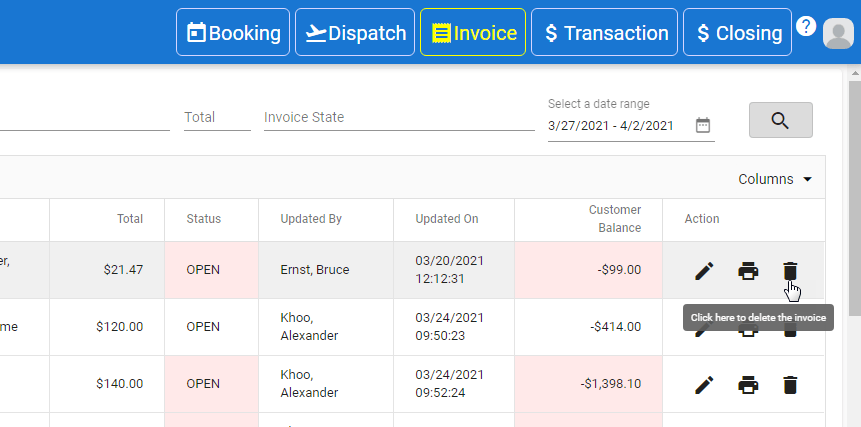Screen dimensions: 861x427
Task: Open the date range calendar picker
Action: (x=703, y=126)
